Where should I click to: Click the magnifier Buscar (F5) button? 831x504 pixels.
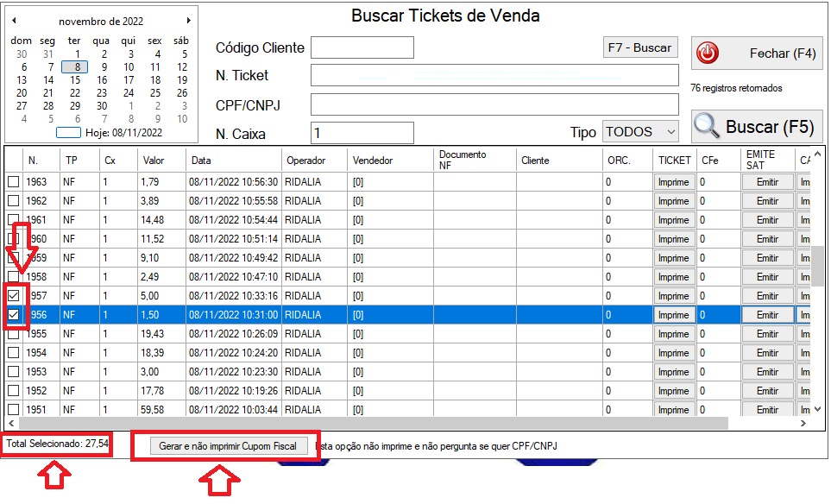[x=757, y=127]
